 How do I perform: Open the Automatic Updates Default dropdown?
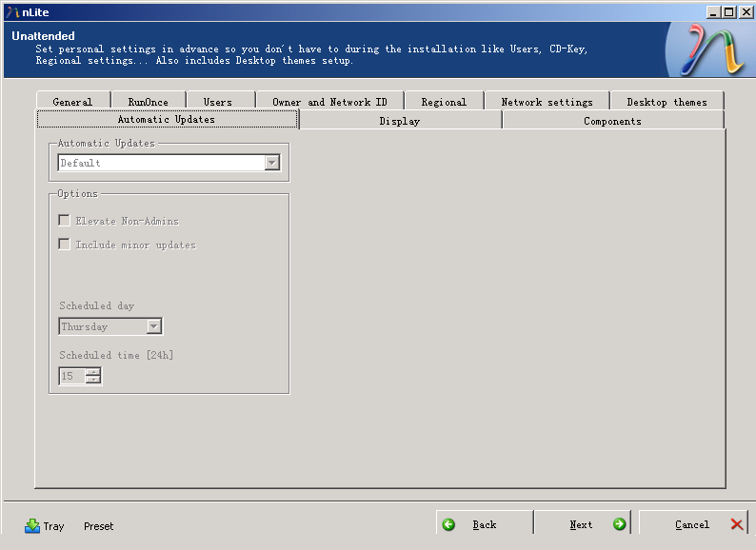(x=271, y=163)
